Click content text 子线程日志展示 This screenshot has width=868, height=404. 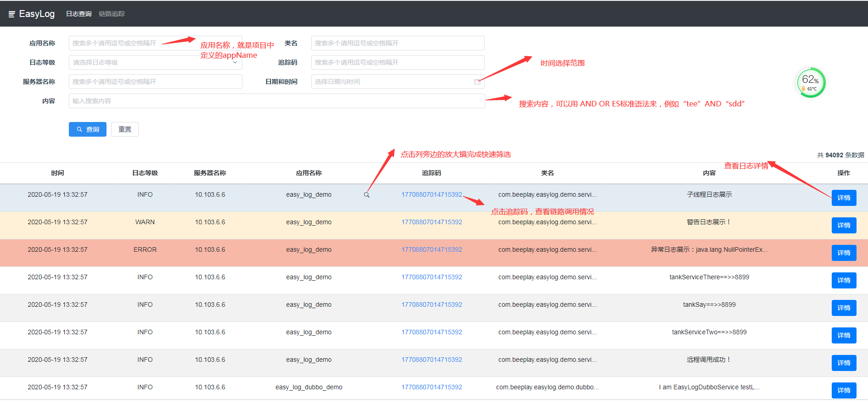point(709,194)
